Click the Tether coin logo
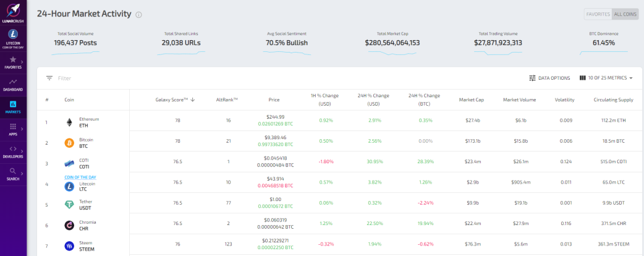 click(x=69, y=205)
